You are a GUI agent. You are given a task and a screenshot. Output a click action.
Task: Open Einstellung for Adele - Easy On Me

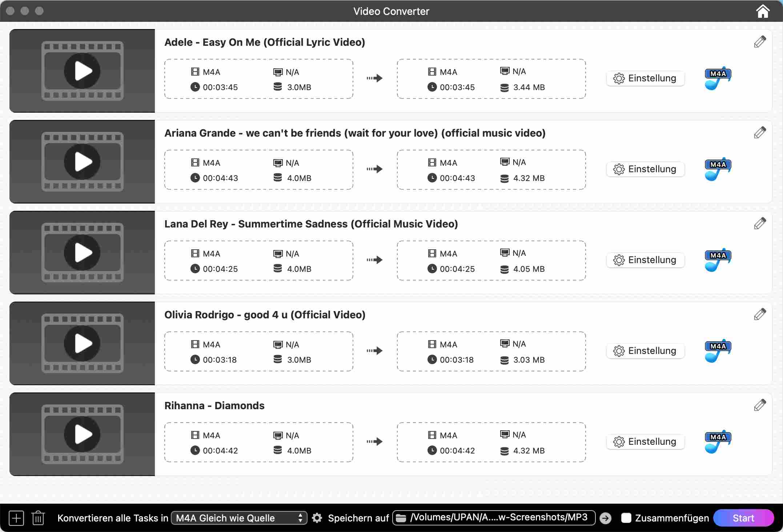[645, 78]
